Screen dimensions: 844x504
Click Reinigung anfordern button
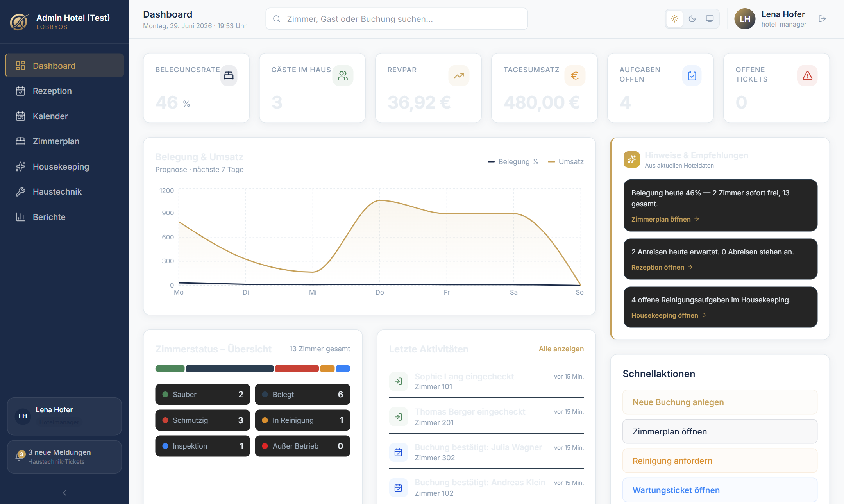(x=720, y=461)
